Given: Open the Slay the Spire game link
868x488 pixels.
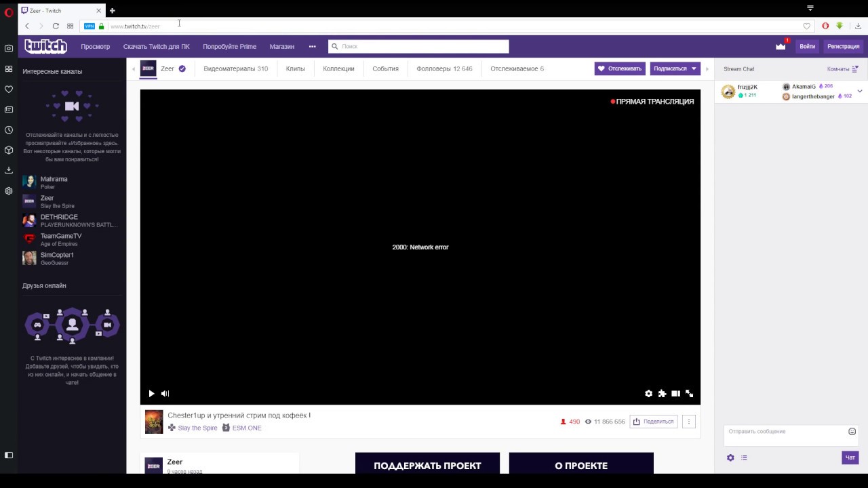Looking at the screenshot, I should tap(197, 428).
